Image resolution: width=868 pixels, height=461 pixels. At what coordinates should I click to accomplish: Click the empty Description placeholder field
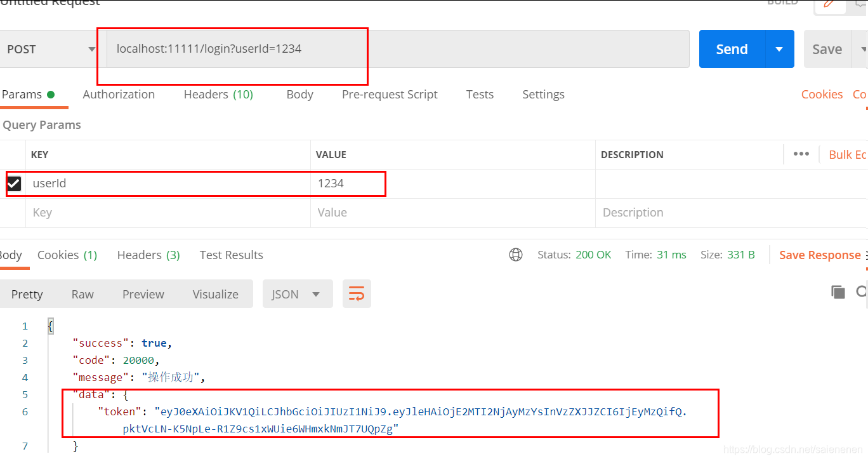click(731, 213)
